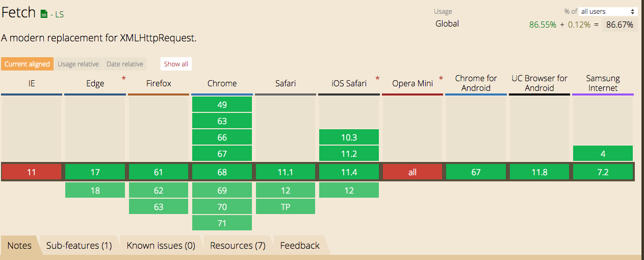
Task: Click the Show all button
Action: [176, 64]
